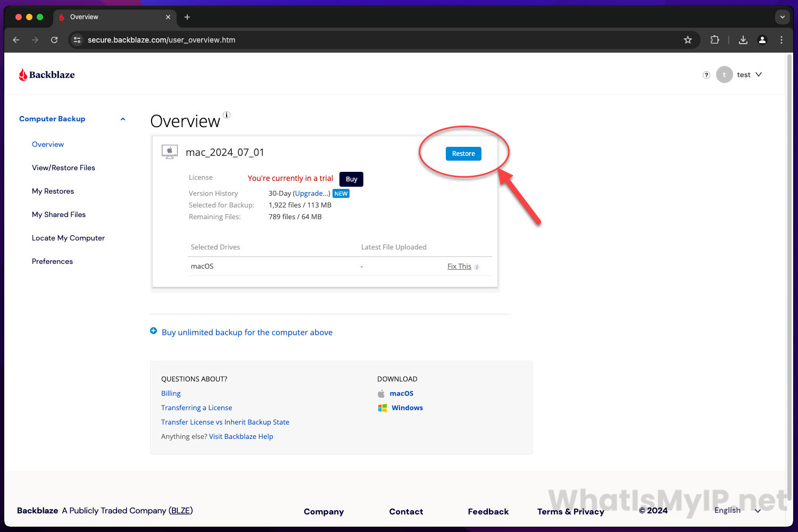798x532 pixels.
Task: Click the '789 files / 64 MB' value
Action: point(295,217)
